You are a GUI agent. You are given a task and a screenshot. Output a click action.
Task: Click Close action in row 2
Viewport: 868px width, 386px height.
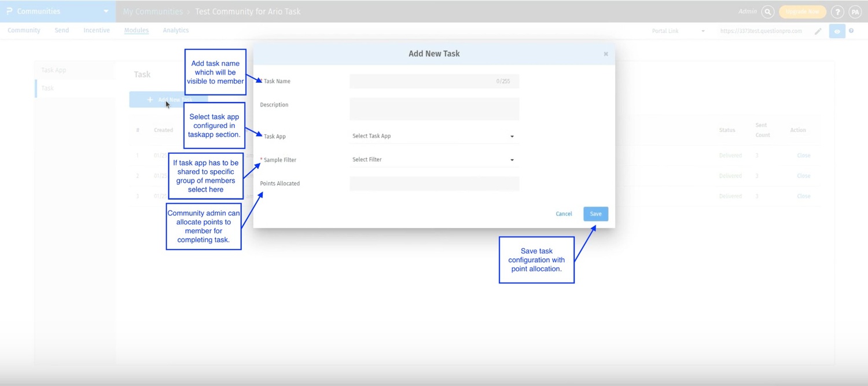coord(804,176)
